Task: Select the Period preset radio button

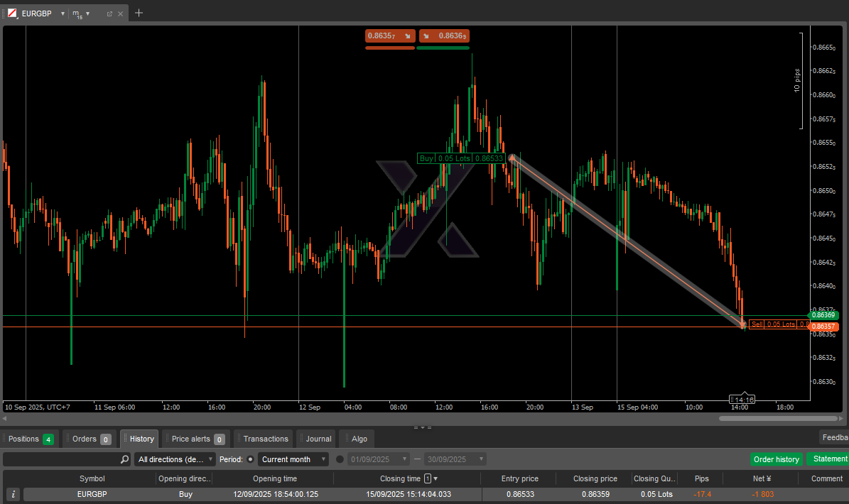Action: [250, 459]
